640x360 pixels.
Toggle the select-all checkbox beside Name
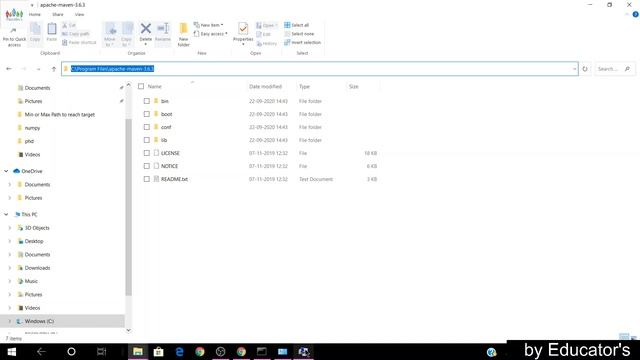[141, 86]
